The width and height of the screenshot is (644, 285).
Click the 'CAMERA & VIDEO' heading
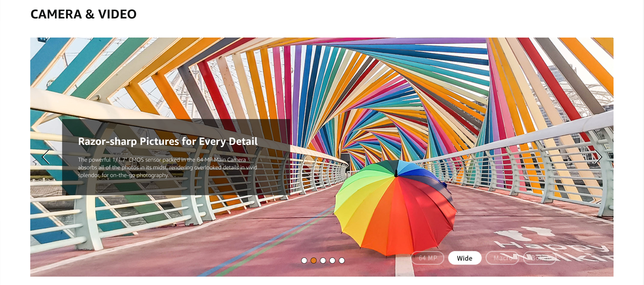[84, 14]
